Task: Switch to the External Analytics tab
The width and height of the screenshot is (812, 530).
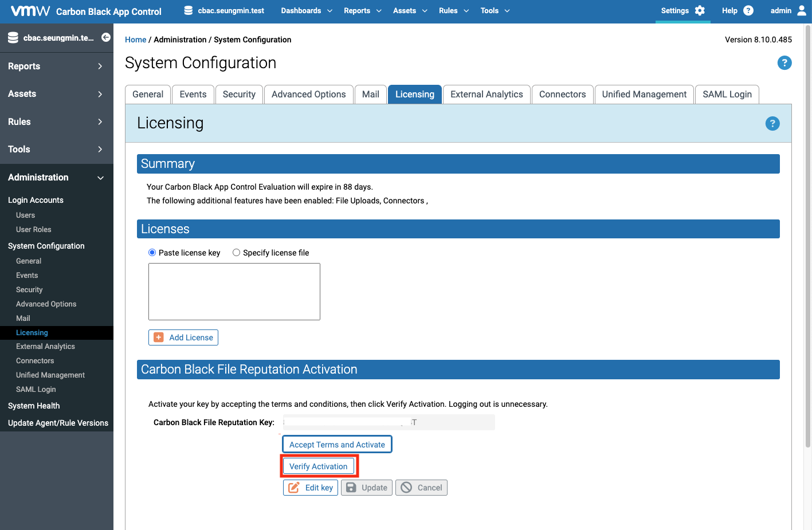Action: click(487, 95)
